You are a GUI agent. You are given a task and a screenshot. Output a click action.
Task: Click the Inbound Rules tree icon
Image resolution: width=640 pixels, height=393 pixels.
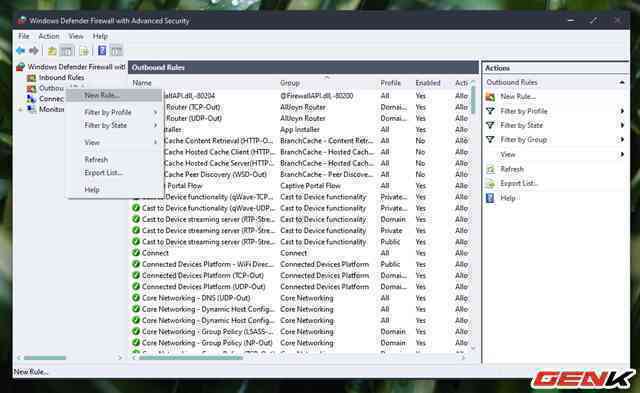point(31,78)
